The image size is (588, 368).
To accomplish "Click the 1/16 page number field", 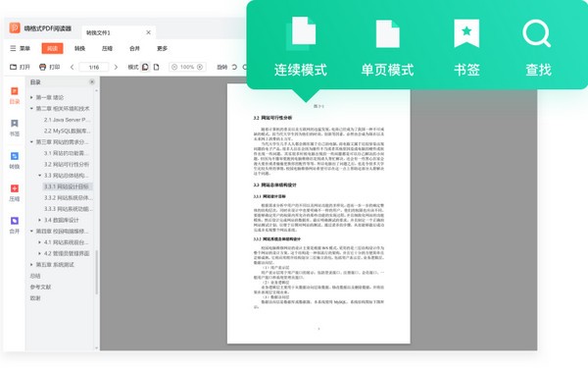I will tap(94, 67).
